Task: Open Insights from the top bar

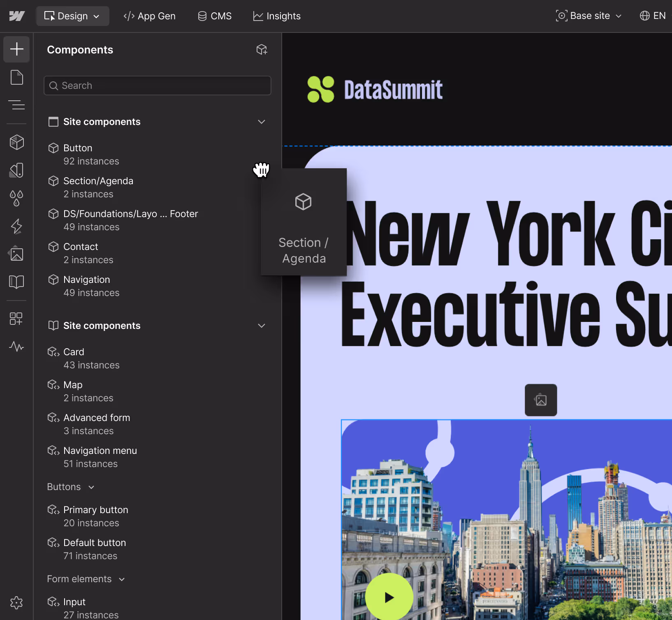Action: click(277, 16)
